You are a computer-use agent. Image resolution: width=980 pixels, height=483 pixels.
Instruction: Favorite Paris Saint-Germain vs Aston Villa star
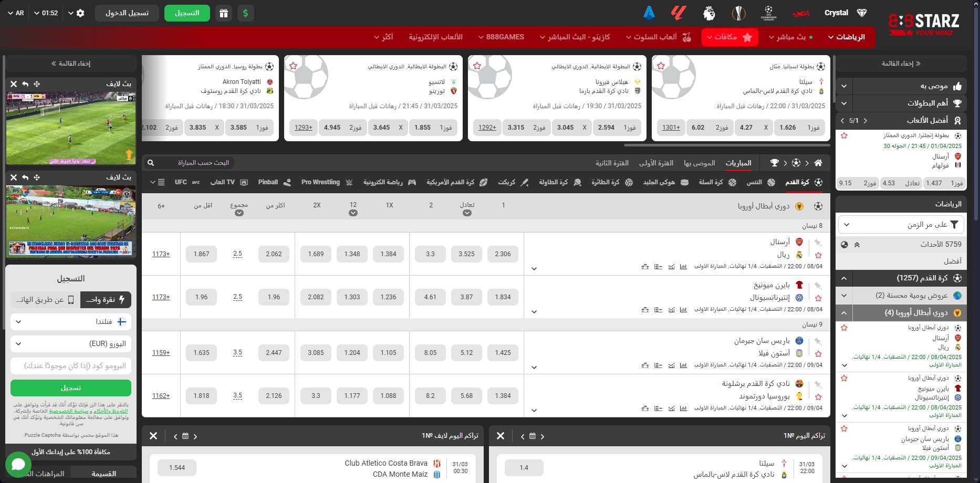pyautogui.click(x=818, y=354)
